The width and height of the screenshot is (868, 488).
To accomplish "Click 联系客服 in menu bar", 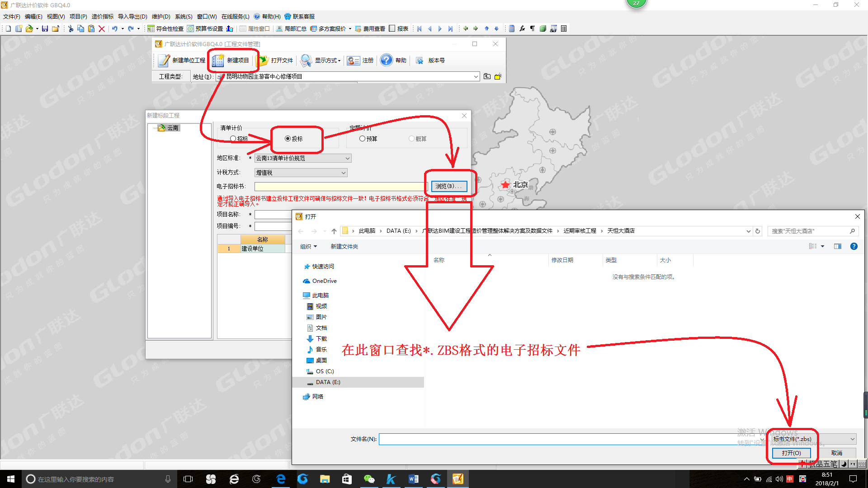I will [299, 16].
